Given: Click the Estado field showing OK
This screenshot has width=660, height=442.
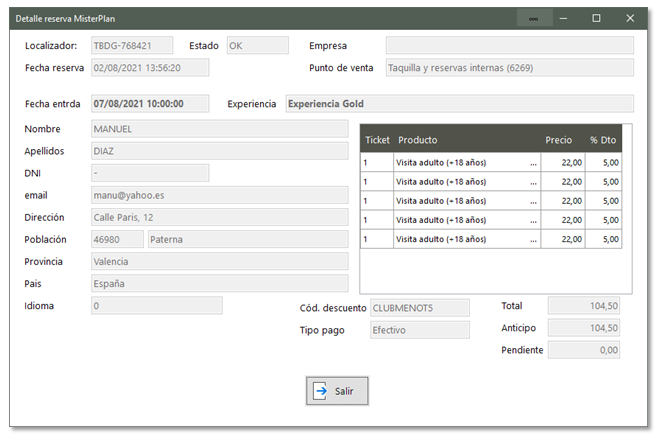Looking at the screenshot, I should [x=258, y=45].
